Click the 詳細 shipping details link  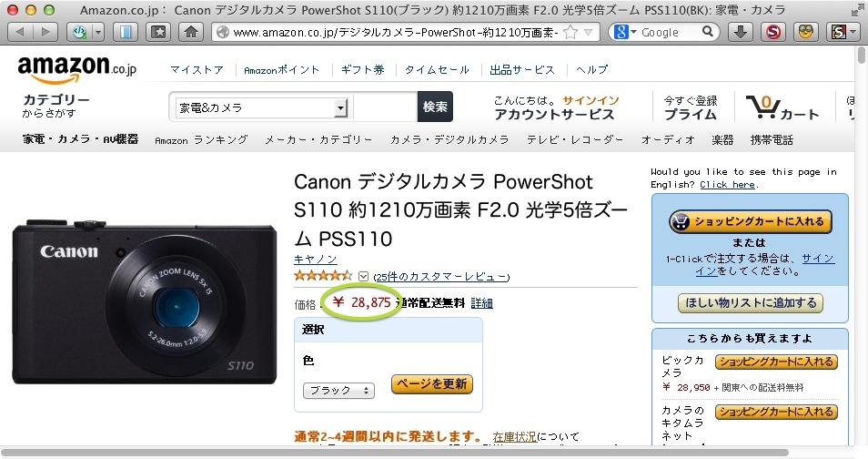click(x=481, y=303)
